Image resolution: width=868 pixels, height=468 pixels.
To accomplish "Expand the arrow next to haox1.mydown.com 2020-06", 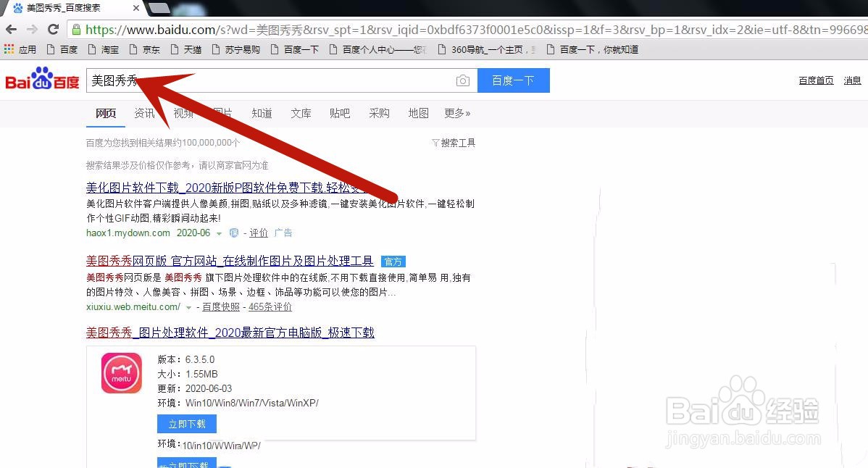I will point(220,233).
